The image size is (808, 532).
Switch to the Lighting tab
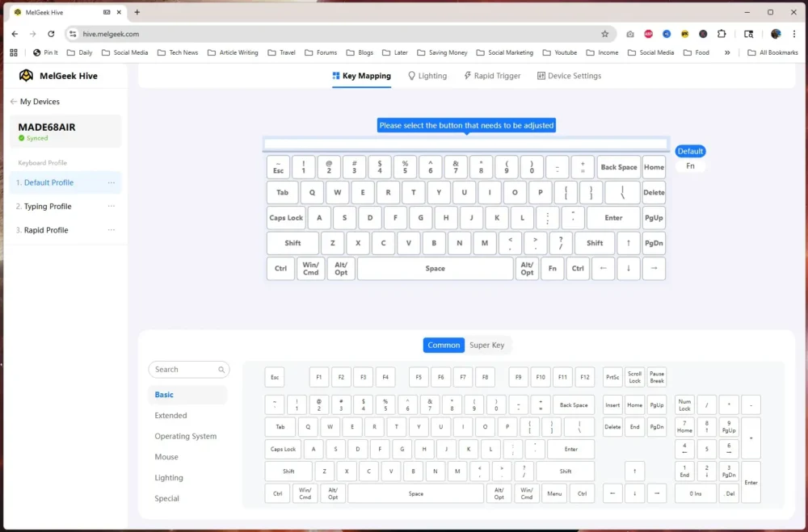(427, 76)
